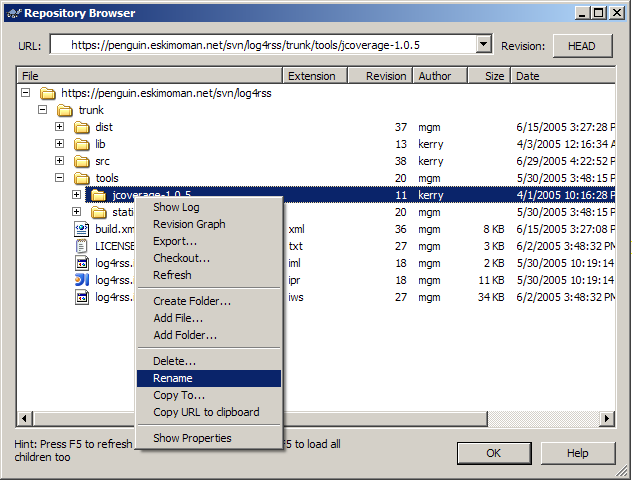This screenshot has height=481, width=632.
Task: Expand the jcoverage-1.0.5 folder
Action: pyautogui.click(x=76, y=194)
